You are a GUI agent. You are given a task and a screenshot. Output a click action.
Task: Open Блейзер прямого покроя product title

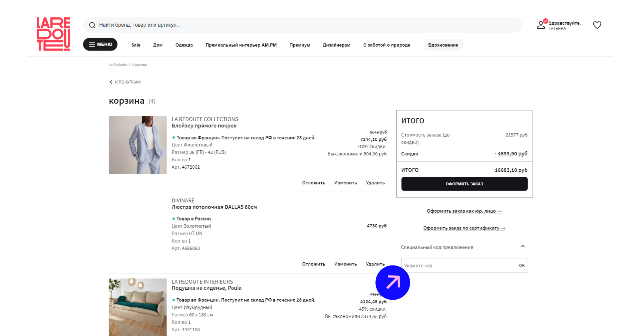coord(204,126)
